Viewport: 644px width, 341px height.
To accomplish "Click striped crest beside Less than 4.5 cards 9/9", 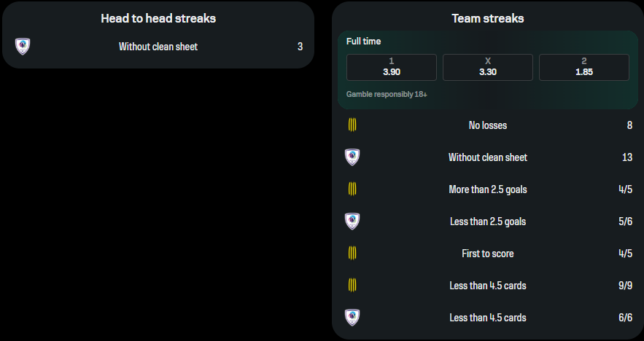I will (x=352, y=286).
